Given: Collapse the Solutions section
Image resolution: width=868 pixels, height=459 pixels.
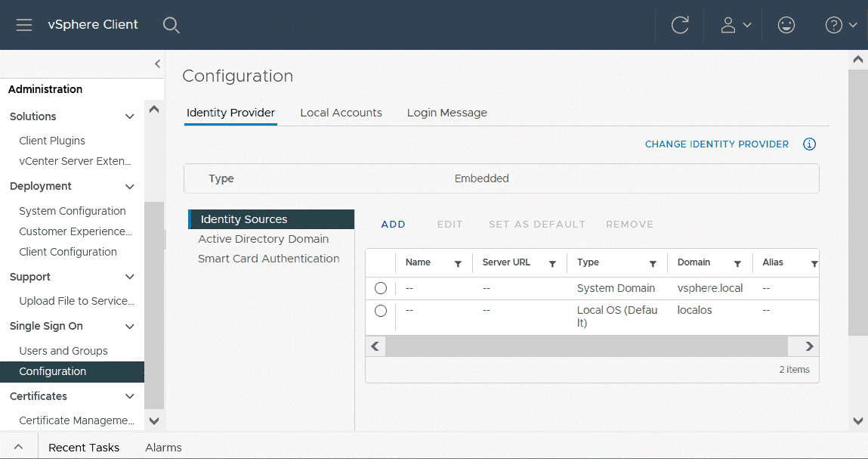Looking at the screenshot, I should pos(129,116).
